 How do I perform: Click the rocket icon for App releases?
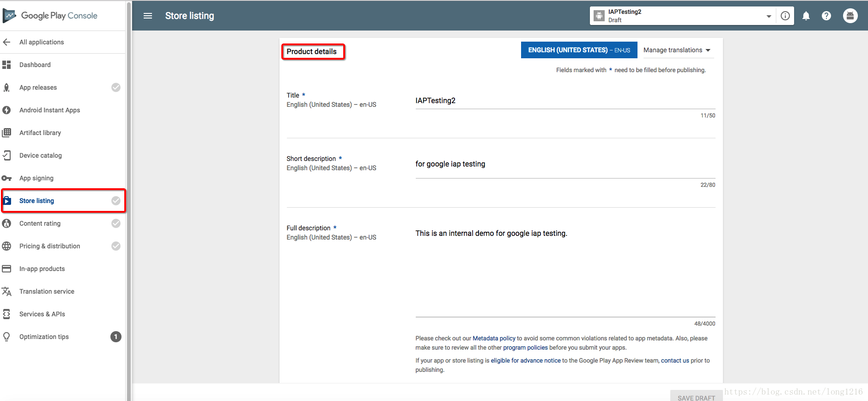click(x=6, y=87)
